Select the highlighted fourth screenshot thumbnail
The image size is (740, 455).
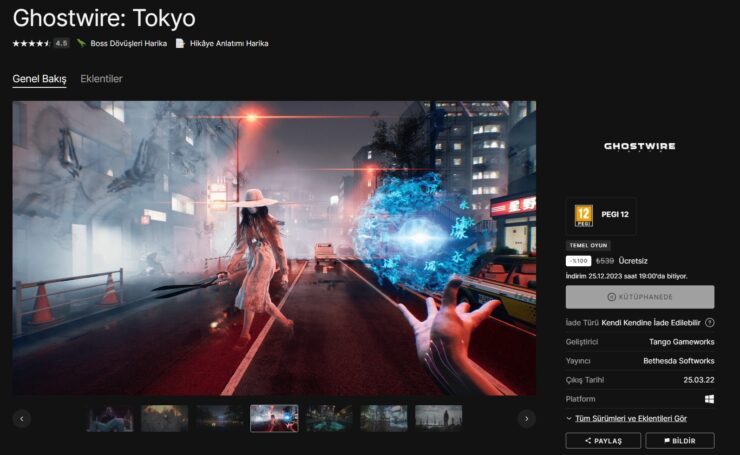[274, 418]
